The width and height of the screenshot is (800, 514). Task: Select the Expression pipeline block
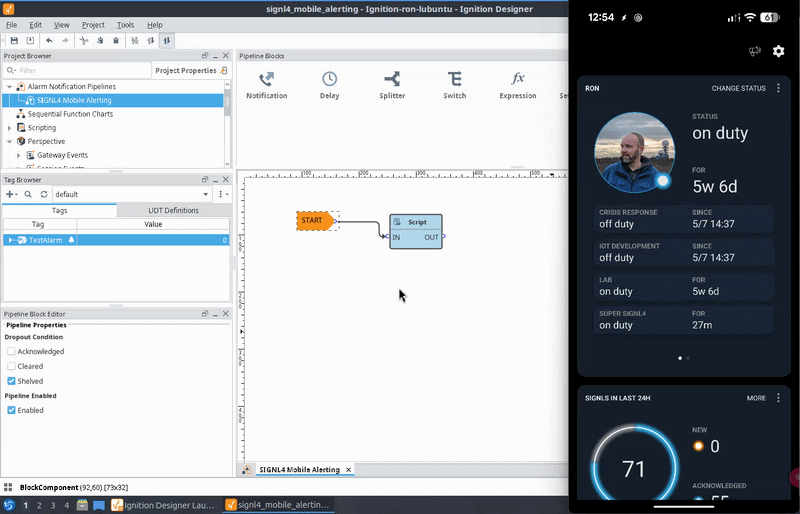click(517, 85)
